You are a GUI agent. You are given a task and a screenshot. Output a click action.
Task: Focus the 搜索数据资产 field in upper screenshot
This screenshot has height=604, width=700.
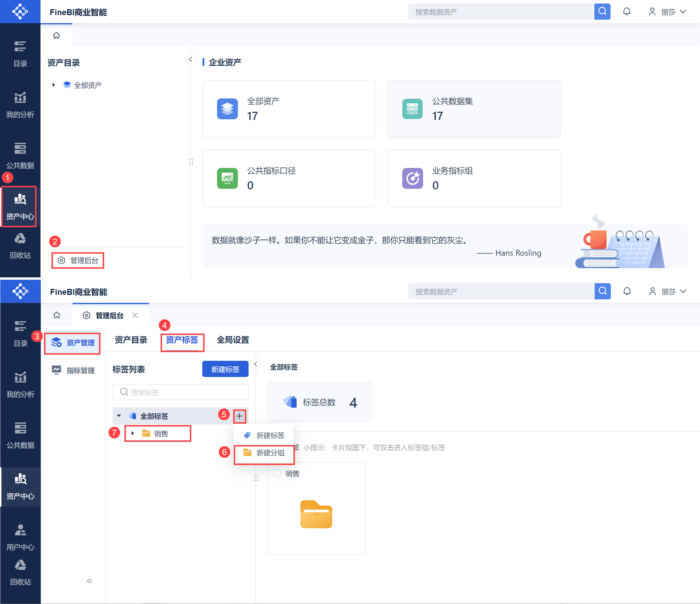501,12
